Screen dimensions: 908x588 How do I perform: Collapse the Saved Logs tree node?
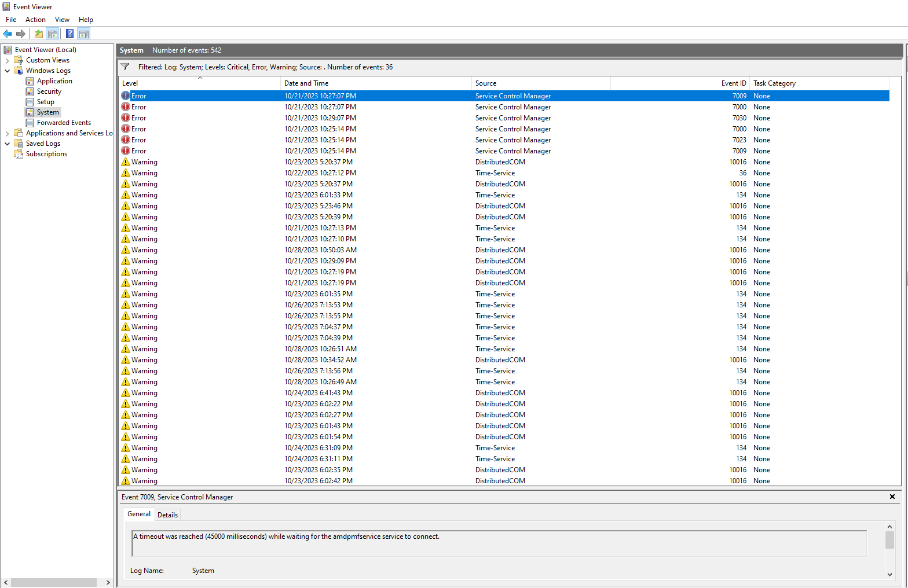click(x=7, y=144)
